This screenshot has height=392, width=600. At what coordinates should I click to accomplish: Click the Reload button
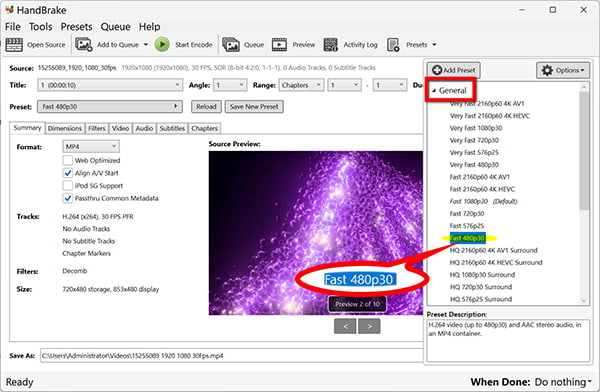pyautogui.click(x=206, y=106)
